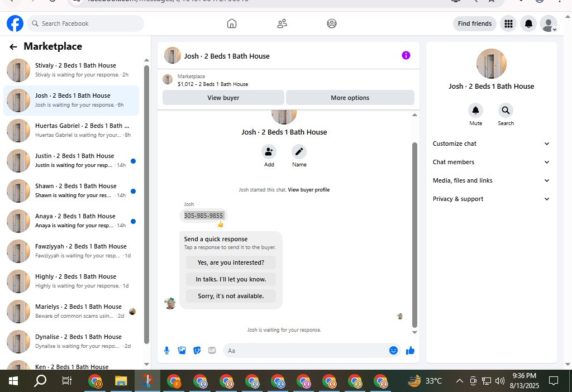Open Justin 2 Beds 1 Bath House conversation
Image resolution: width=572 pixels, height=392 pixels.
point(71,160)
